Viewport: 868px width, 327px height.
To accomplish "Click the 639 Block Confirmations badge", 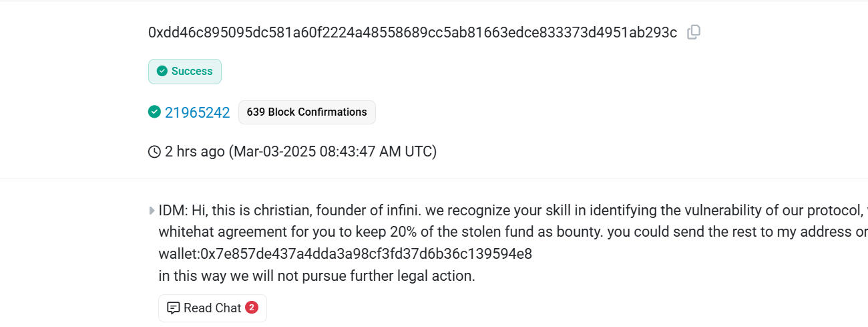I will [x=306, y=112].
